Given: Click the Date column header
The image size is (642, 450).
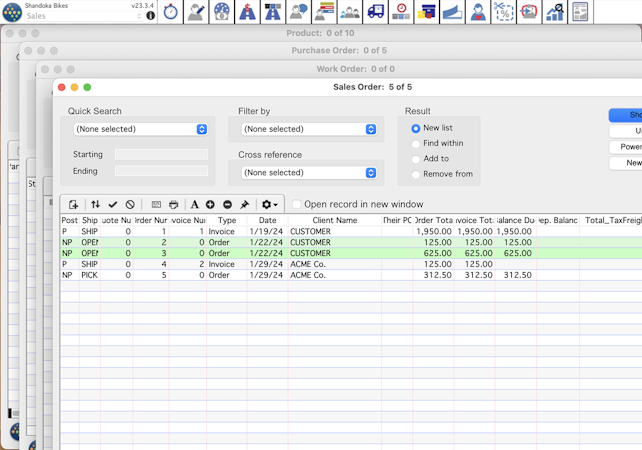Looking at the screenshot, I should tap(267, 220).
